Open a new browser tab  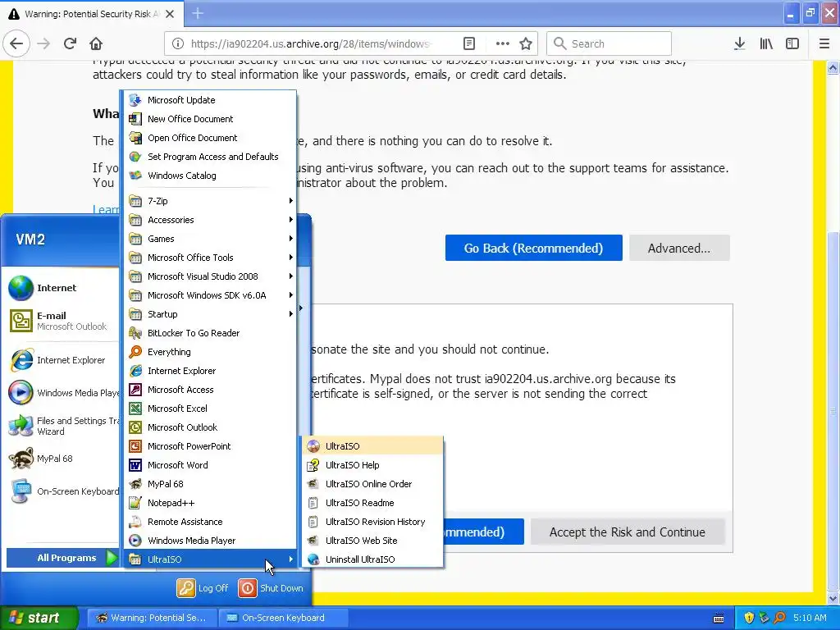[198, 13]
